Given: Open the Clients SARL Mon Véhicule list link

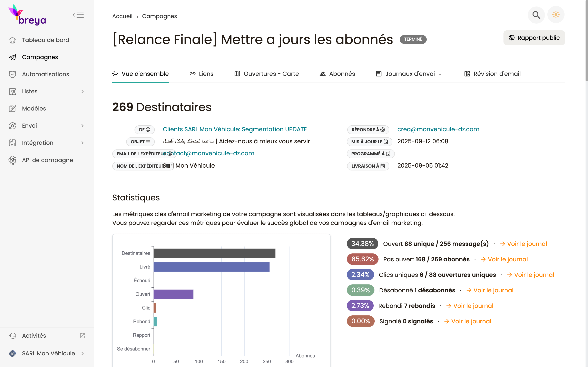Looking at the screenshot, I should (x=234, y=129).
